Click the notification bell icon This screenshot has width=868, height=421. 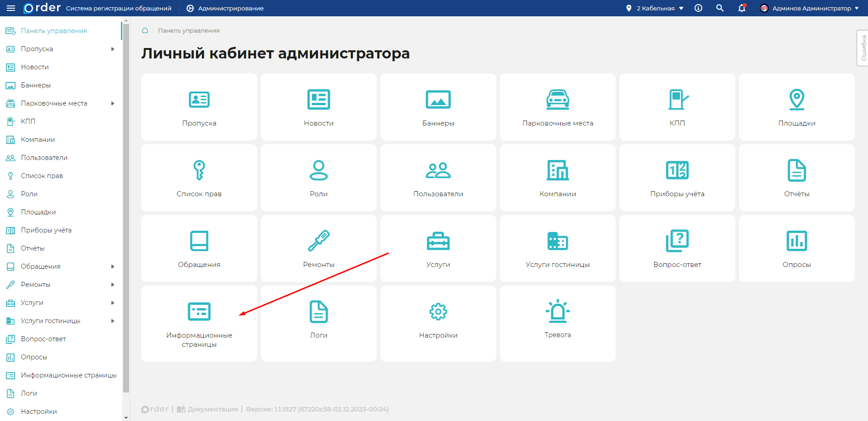click(x=742, y=8)
